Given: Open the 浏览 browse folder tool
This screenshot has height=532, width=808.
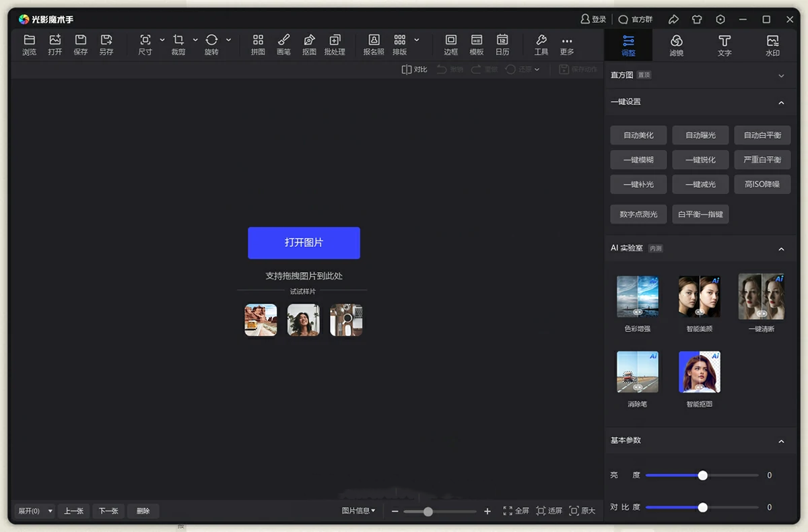Looking at the screenshot, I should click(x=29, y=45).
